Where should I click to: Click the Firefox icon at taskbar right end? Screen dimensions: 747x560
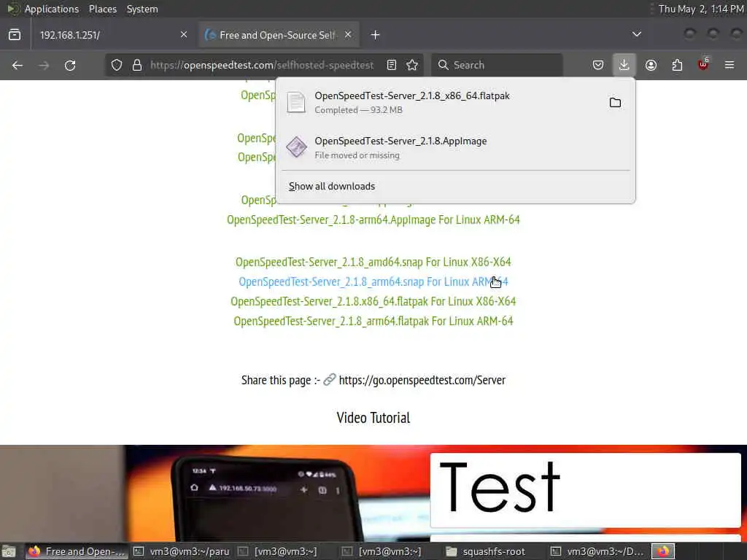point(663,551)
